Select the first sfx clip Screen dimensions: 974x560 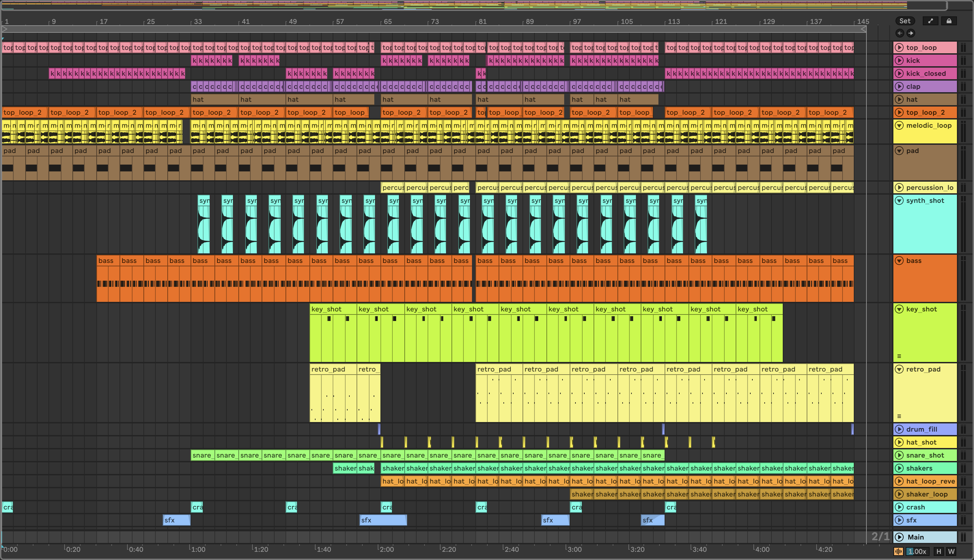point(176,520)
